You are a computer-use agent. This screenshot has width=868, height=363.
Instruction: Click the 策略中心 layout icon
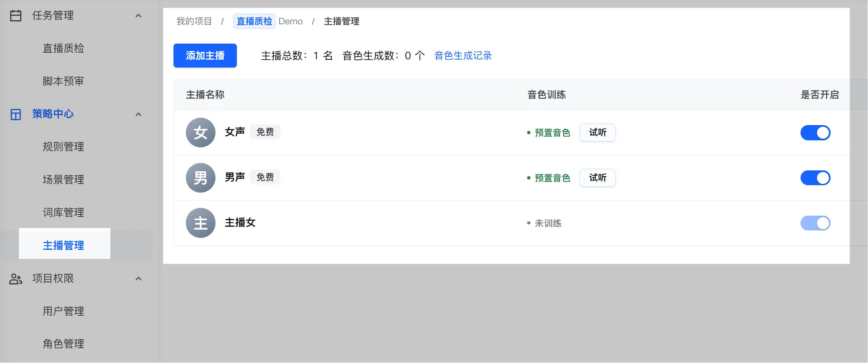pos(16,114)
